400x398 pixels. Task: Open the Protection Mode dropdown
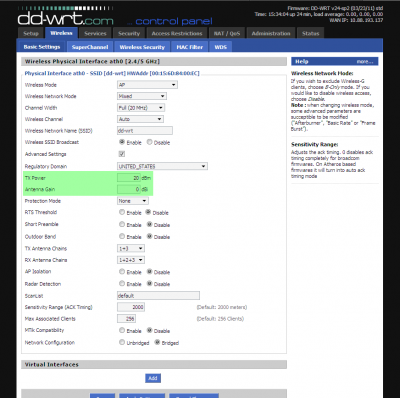click(x=133, y=201)
